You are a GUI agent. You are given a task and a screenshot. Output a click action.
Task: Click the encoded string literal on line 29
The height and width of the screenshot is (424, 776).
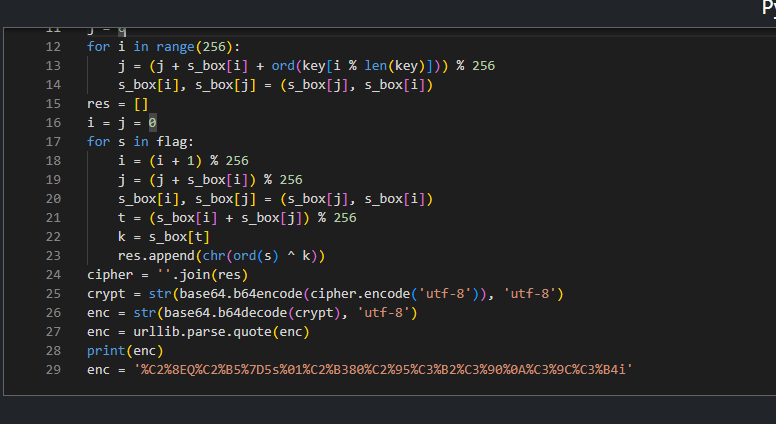[x=384, y=370]
